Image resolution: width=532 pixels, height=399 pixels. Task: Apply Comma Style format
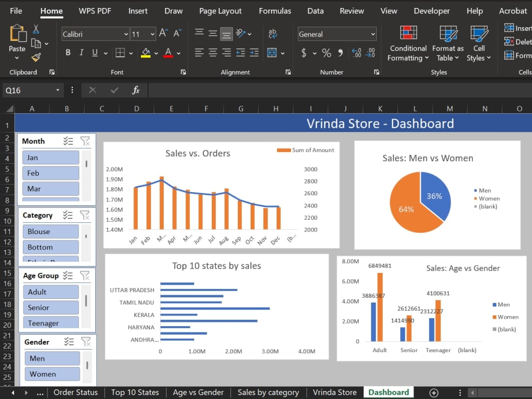340,53
